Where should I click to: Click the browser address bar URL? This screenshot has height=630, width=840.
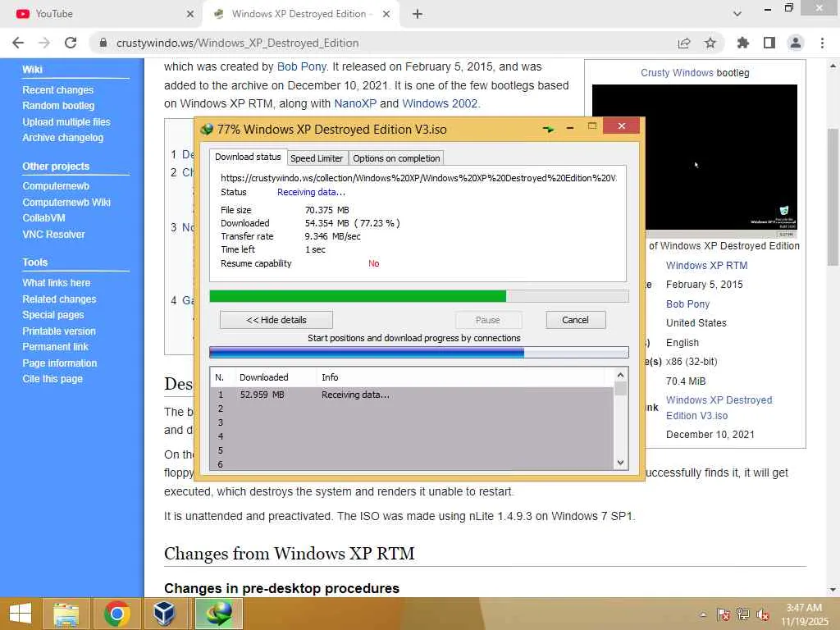tap(237, 43)
